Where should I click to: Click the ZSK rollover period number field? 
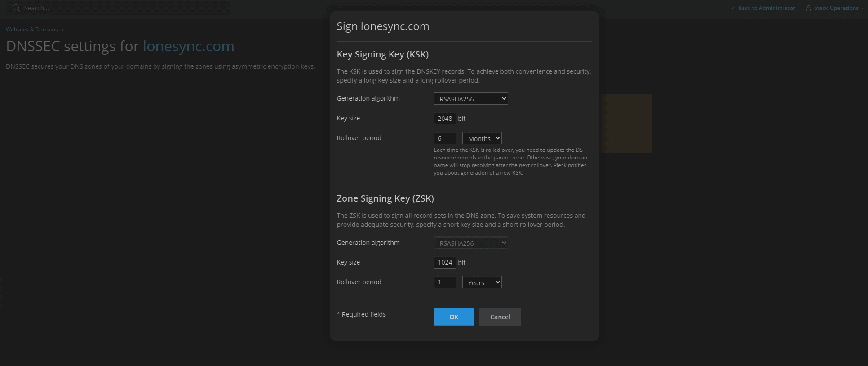coord(445,282)
